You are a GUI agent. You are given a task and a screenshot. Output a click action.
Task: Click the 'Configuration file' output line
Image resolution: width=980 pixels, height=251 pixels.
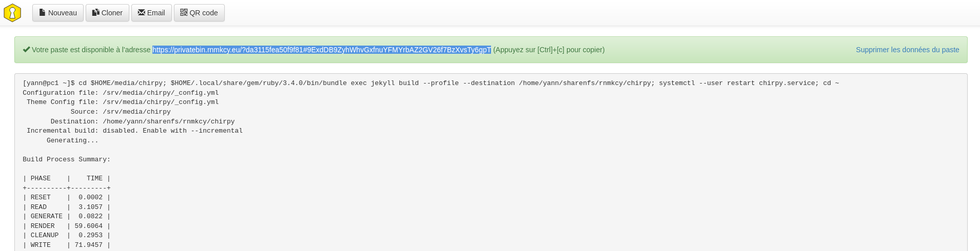coord(121,93)
